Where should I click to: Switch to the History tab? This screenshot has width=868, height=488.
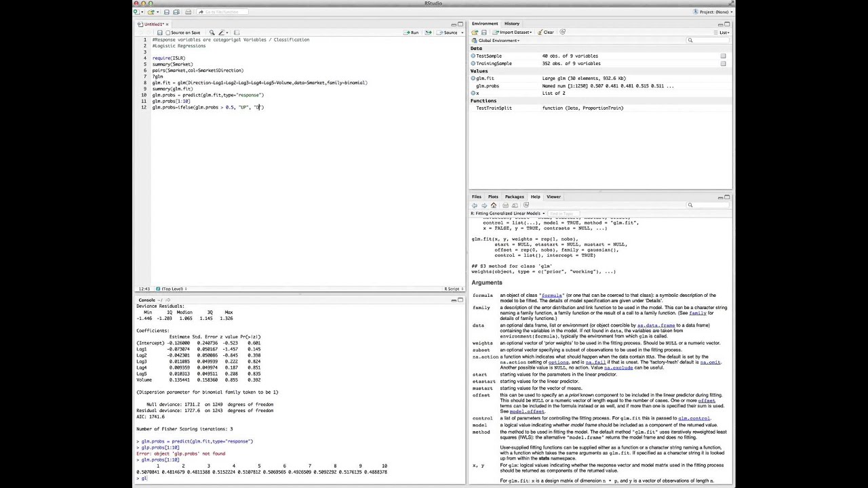[x=512, y=24]
